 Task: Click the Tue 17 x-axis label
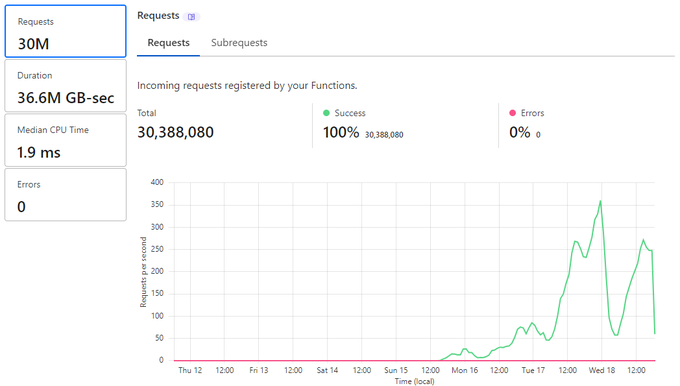pos(533,370)
